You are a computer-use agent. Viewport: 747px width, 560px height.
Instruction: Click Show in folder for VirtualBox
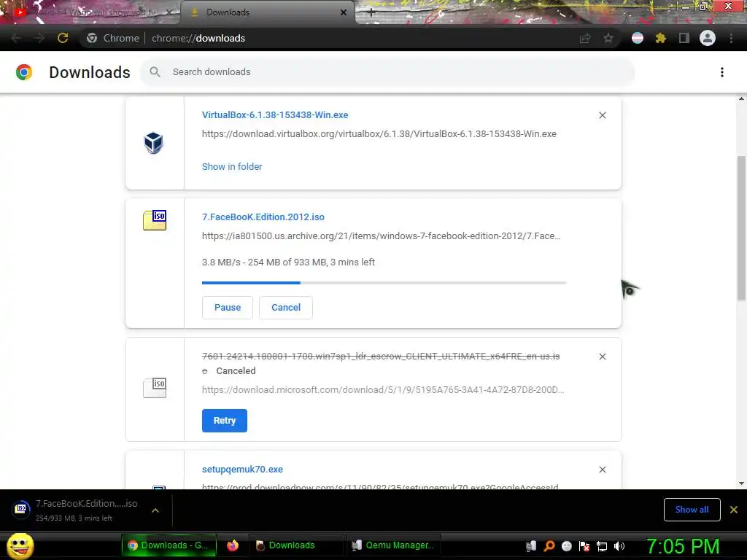point(232,167)
